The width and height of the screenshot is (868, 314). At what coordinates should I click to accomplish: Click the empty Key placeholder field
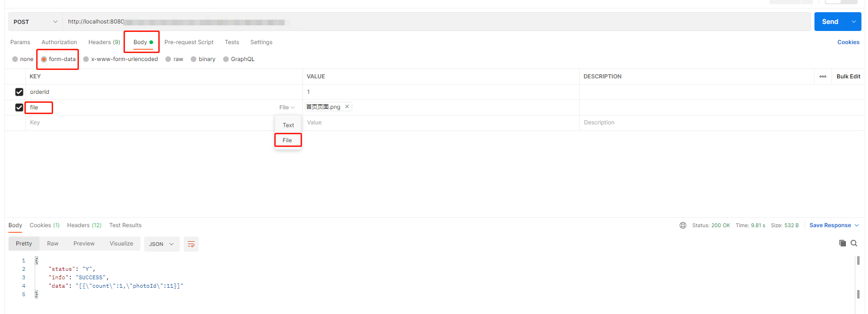tap(164, 123)
